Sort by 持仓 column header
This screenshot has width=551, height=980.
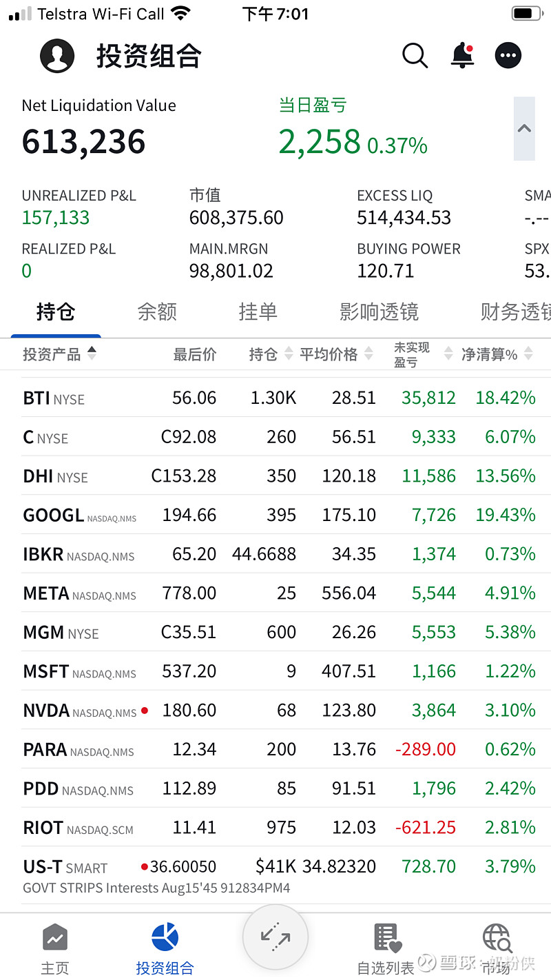tap(271, 354)
